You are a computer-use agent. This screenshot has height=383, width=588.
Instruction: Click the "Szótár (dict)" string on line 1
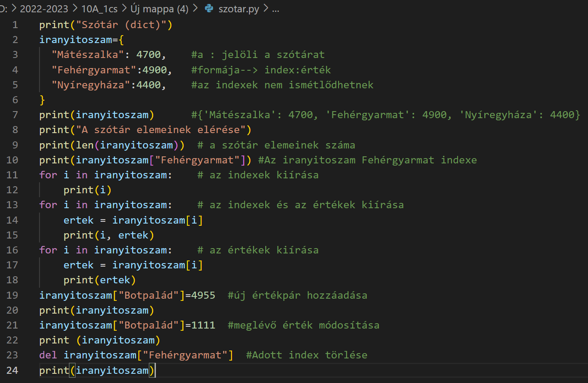(121, 25)
